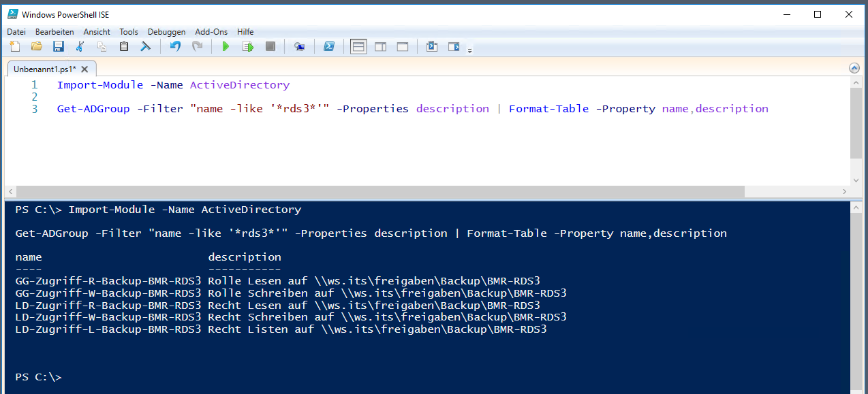Open the Hilfe menu
The width and height of the screenshot is (868, 394).
[245, 32]
